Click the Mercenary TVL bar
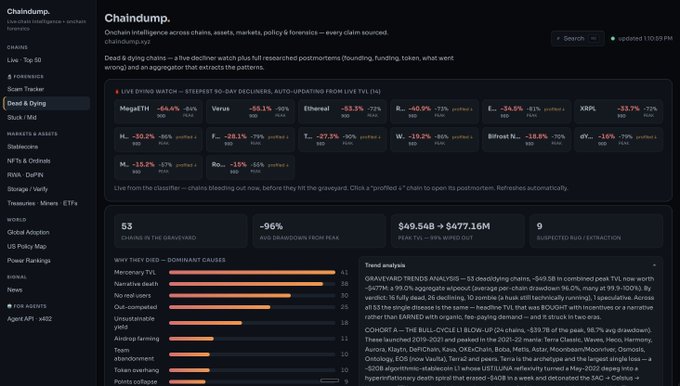This screenshot has width=680, height=386. coord(252,272)
